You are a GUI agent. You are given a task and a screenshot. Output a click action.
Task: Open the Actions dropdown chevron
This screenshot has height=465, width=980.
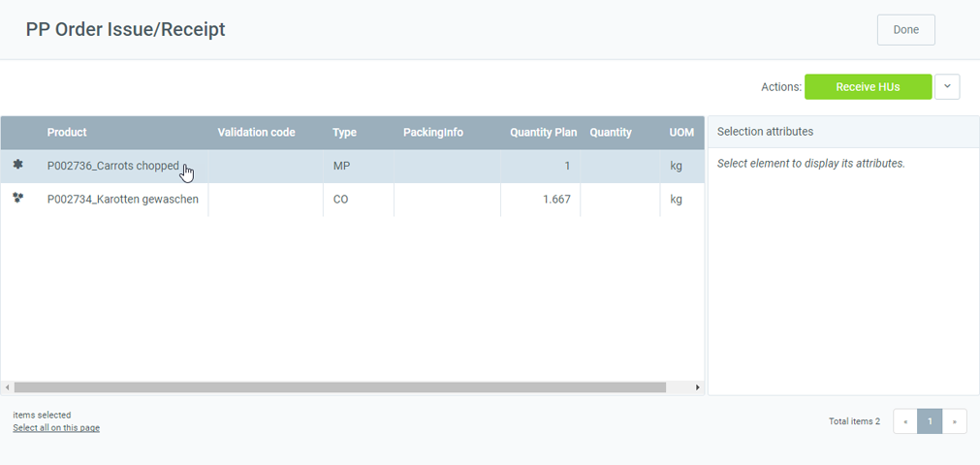947,87
